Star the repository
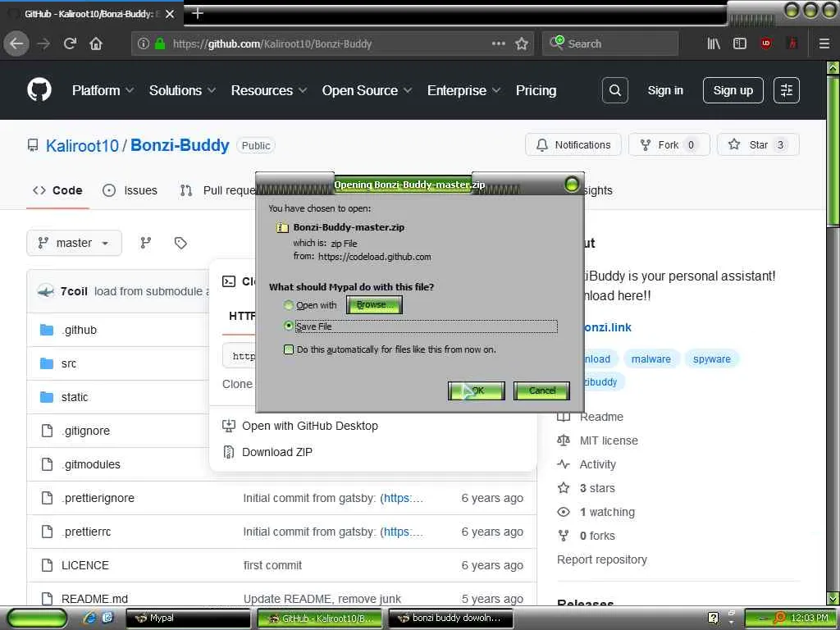Viewport: 840px width, 630px height. click(x=758, y=144)
